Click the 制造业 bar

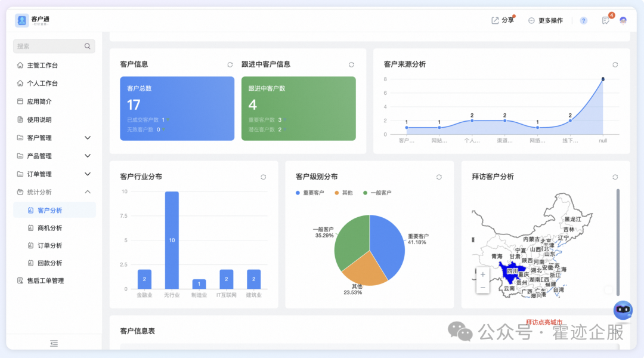[199, 284]
